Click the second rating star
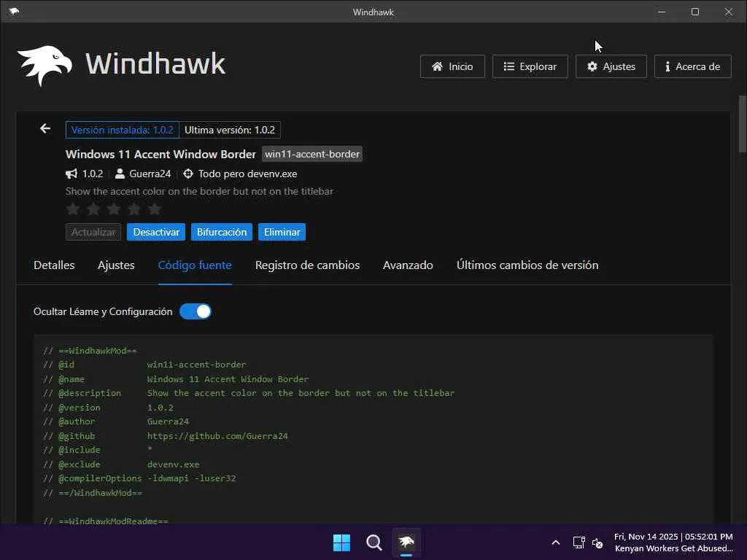This screenshot has width=747, height=560. tap(93, 209)
